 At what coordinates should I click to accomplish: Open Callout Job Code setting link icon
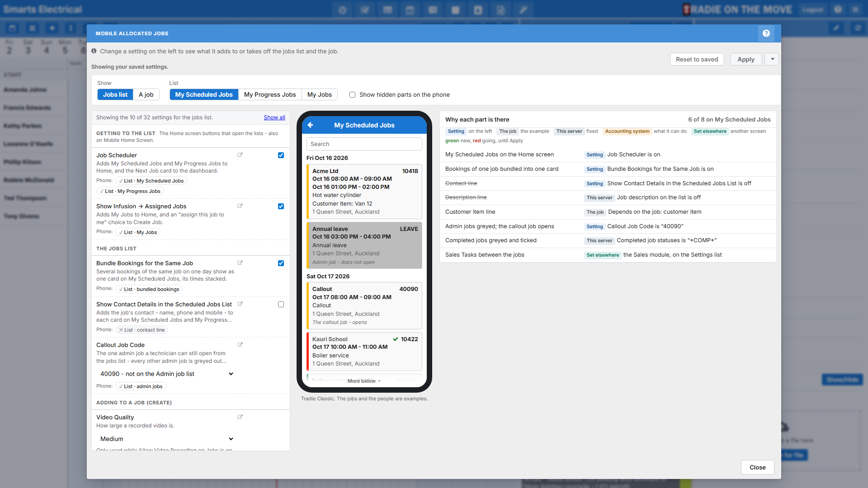[240, 345]
